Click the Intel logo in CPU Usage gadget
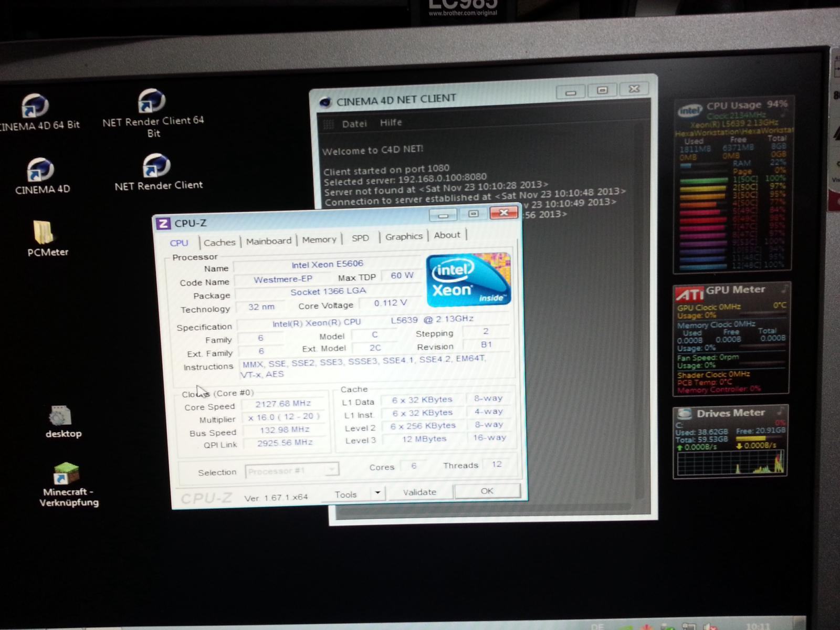This screenshot has height=630, width=840. coord(689,110)
